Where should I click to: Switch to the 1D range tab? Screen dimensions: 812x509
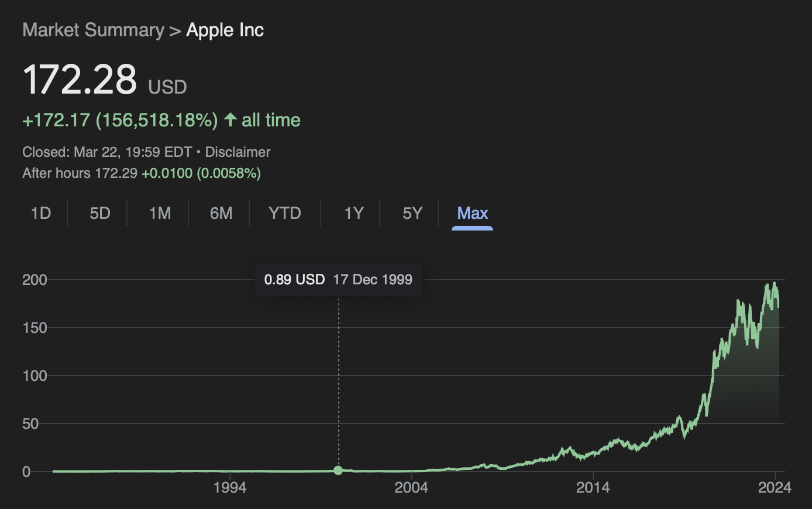pyautogui.click(x=41, y=214)
